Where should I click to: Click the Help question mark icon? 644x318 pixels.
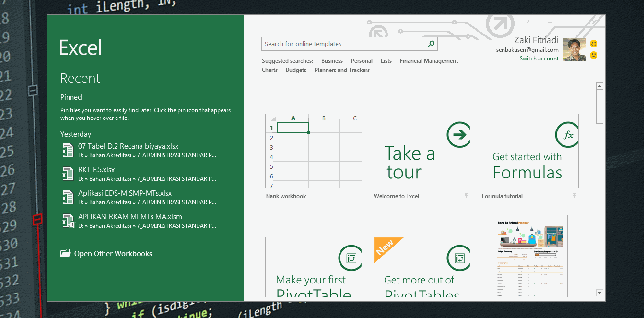[x=527, y=22]
